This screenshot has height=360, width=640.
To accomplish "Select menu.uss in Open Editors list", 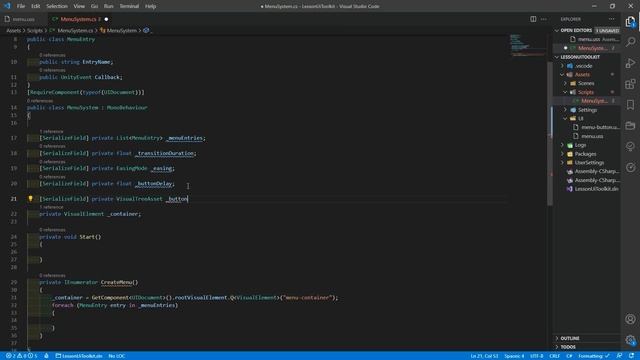I will 588,39.
